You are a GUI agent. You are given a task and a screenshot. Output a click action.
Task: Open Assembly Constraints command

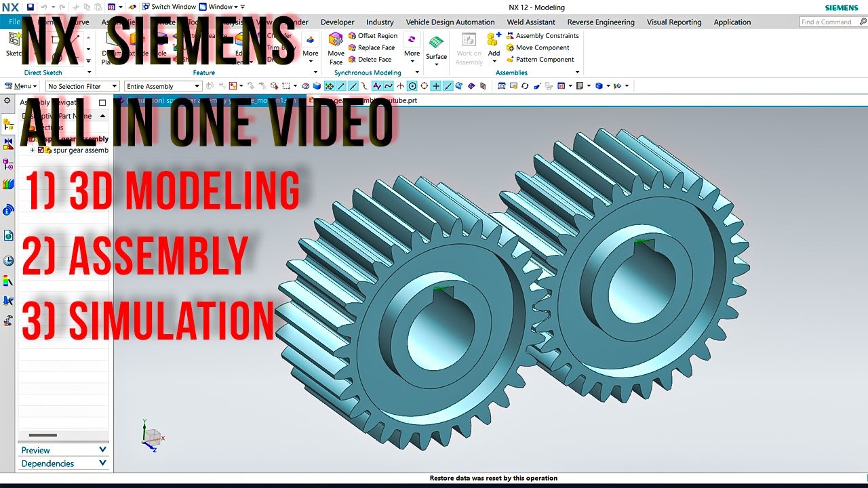point(542,36)
